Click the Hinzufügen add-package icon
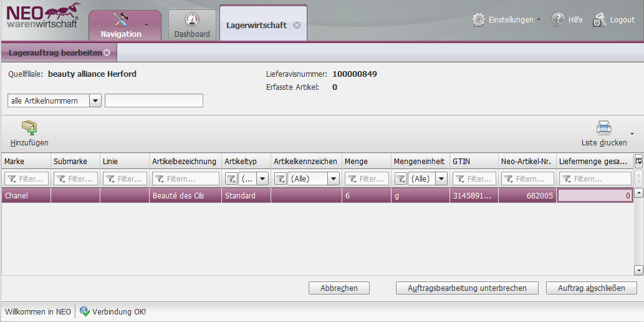Image resolution: width=644 pixels, height=322 pixels. click(29, 127)
